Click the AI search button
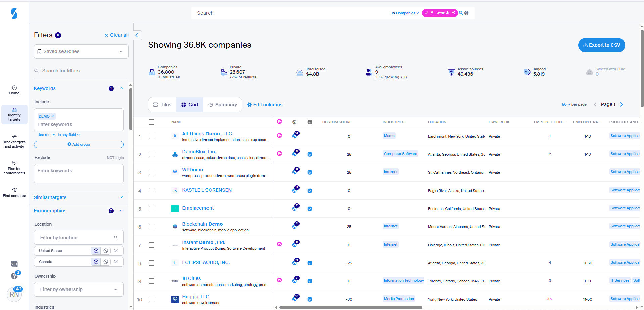This screenshot has width=644, height=310. [x=440, y=13]
